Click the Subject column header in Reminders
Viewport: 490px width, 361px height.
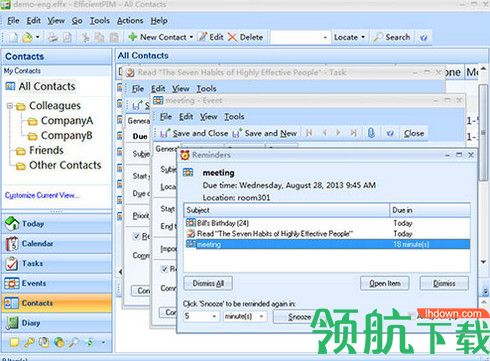[287, 210]
